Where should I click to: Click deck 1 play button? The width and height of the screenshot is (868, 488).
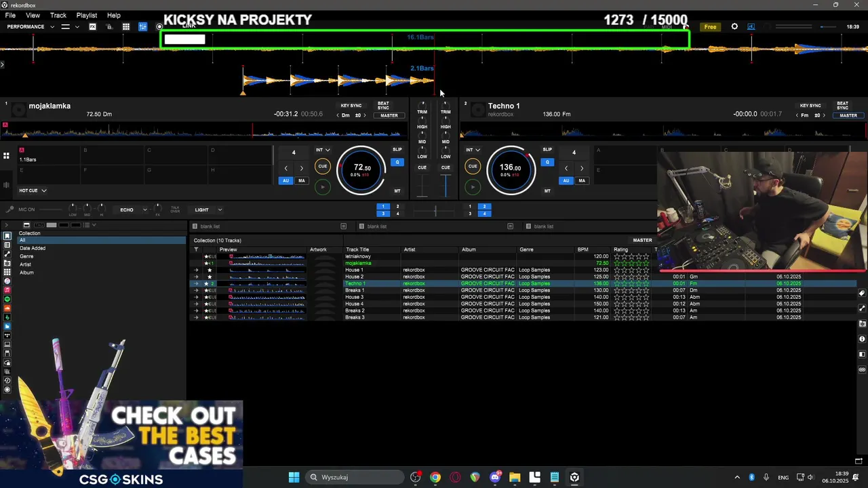point(323,187)
